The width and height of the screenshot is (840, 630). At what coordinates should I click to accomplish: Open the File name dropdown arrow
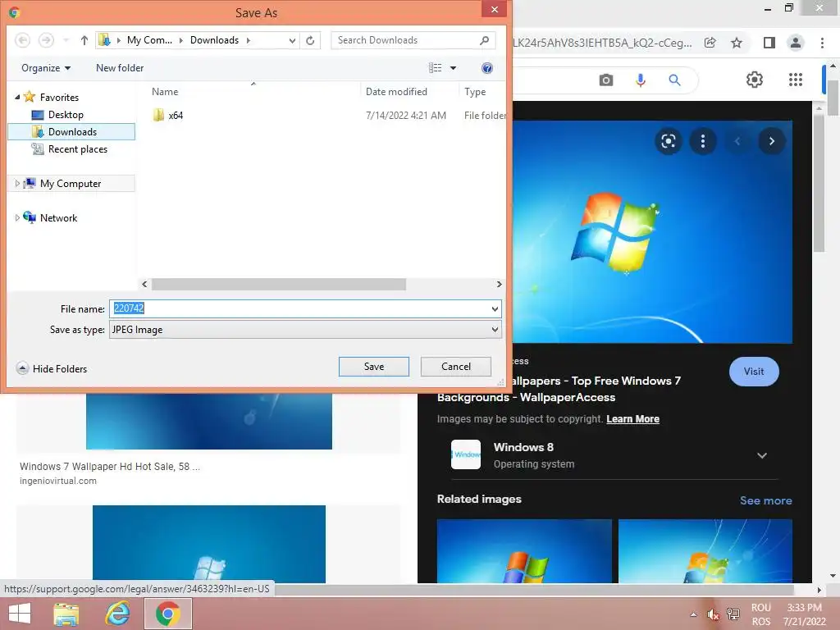(495, 308)
